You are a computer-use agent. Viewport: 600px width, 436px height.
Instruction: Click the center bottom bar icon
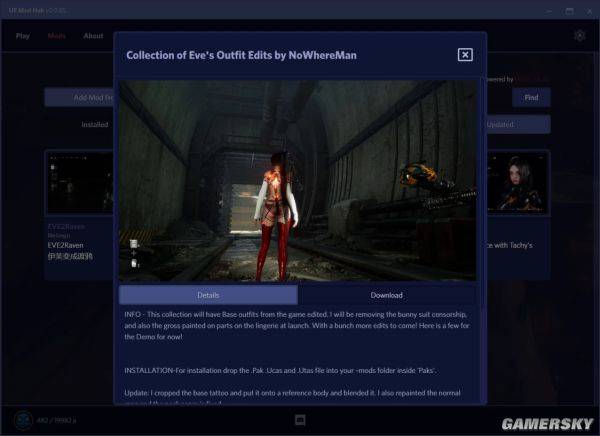[x=300, y=420]
